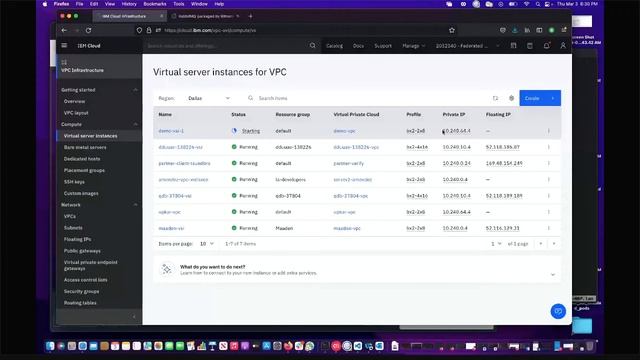Open the user profile avatar icon
Screen dimensions: 640x360
(x=563, y=46)
